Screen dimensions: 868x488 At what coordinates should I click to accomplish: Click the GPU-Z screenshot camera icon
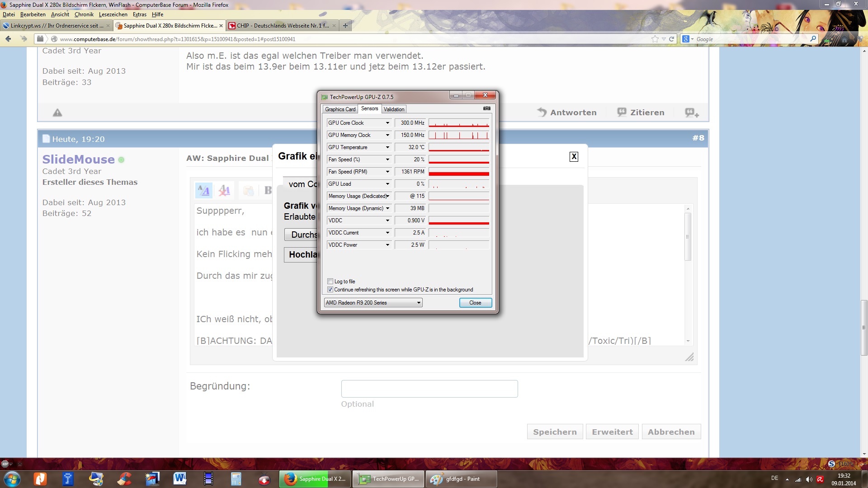(x=486, y=108)
